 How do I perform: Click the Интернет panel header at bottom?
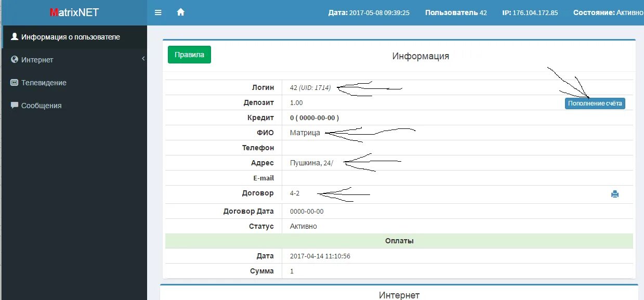pyautogui.click(x=399, y=294)
